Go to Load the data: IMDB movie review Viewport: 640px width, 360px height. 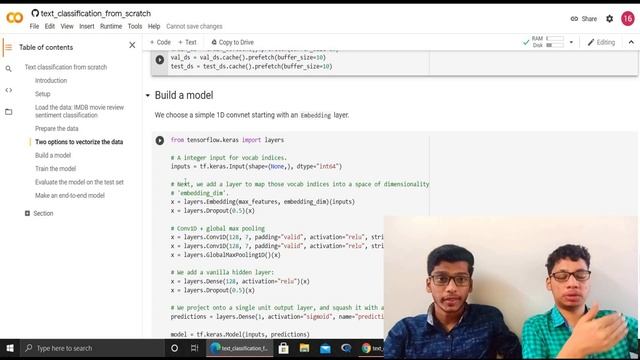click(79, 111)
